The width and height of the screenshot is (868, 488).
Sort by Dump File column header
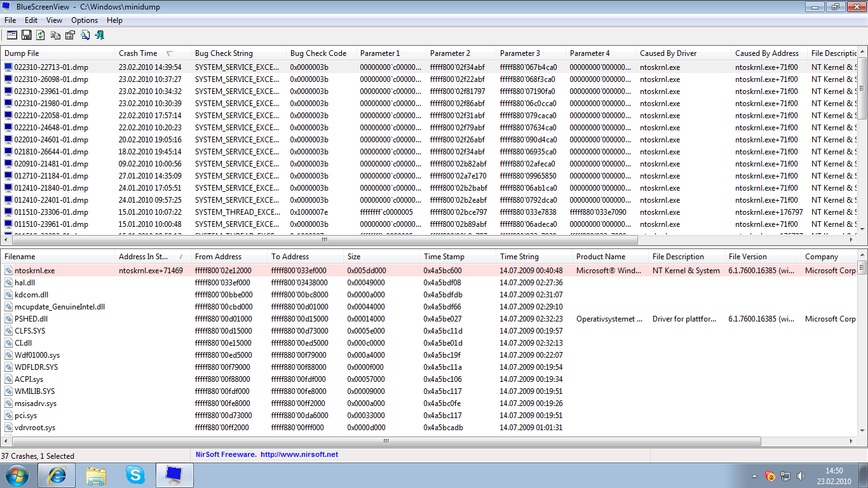tap(57, 53)
